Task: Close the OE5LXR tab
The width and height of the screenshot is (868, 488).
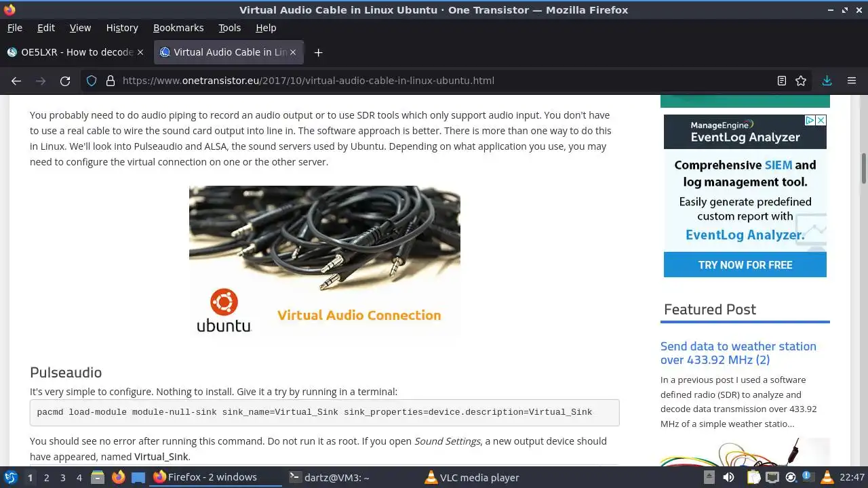Action: [140, 52]
